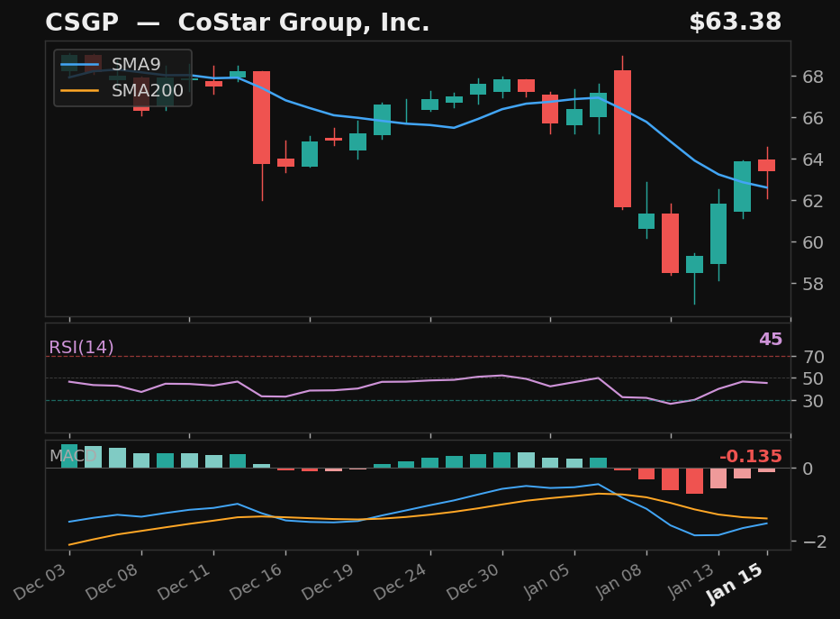
Task: Click the Dec 16 date label
Action: click(x=256, y=581)
